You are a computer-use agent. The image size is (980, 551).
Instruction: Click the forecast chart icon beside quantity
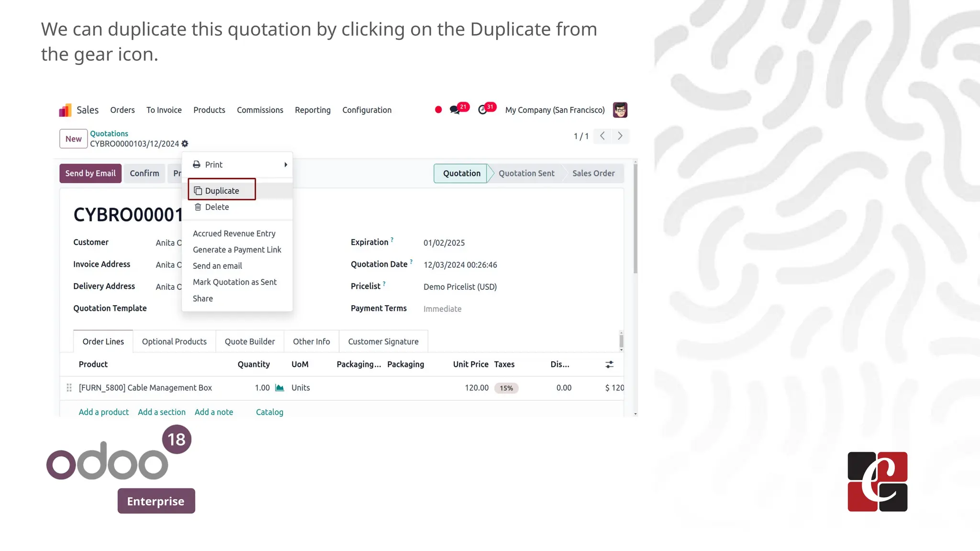(280, 388)
